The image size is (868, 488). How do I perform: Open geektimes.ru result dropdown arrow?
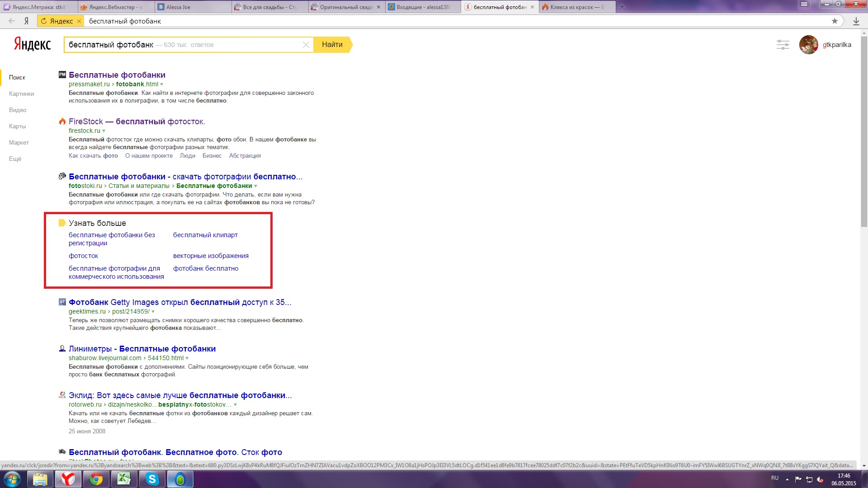[153, 312]
